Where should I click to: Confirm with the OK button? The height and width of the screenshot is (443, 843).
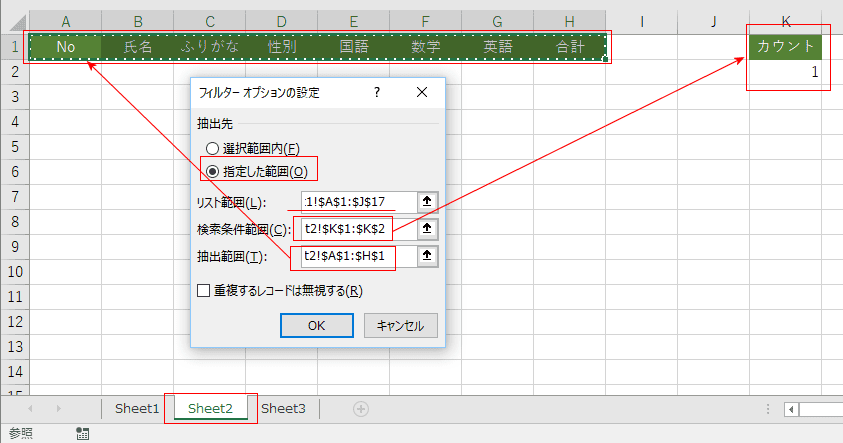coord(317,325)
